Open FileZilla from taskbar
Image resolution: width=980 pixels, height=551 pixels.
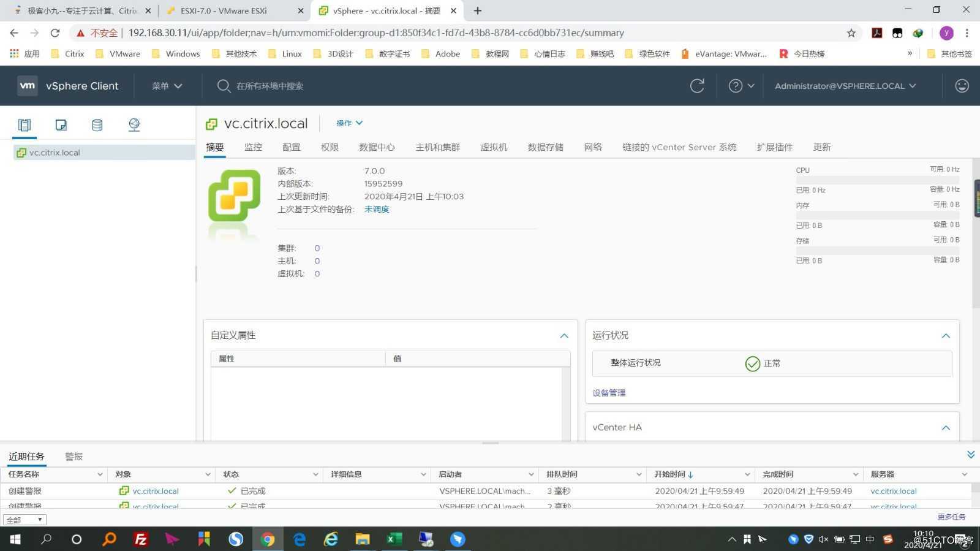(141, 539)
